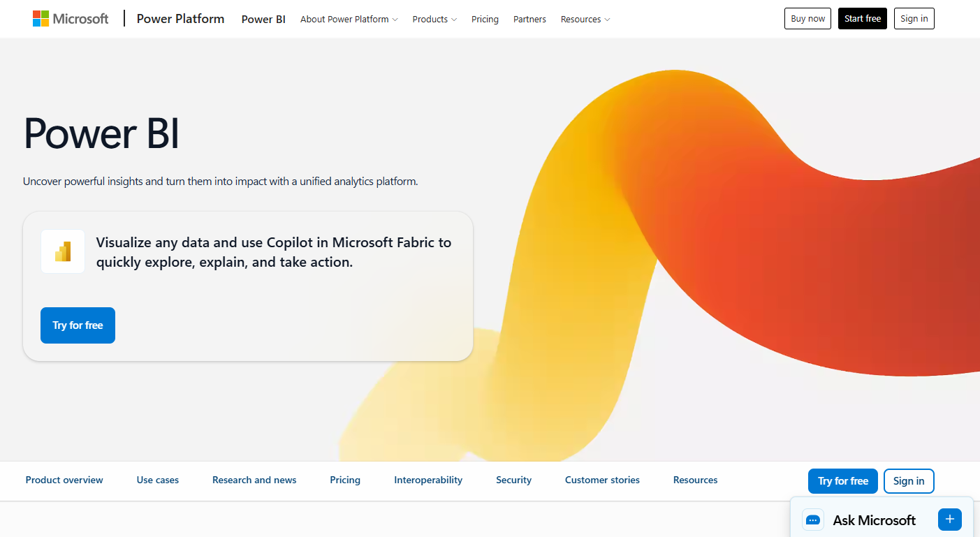Screen dimensions: 980x537
Task: Expand the Resources menu in top navigation
Action: 585,19
